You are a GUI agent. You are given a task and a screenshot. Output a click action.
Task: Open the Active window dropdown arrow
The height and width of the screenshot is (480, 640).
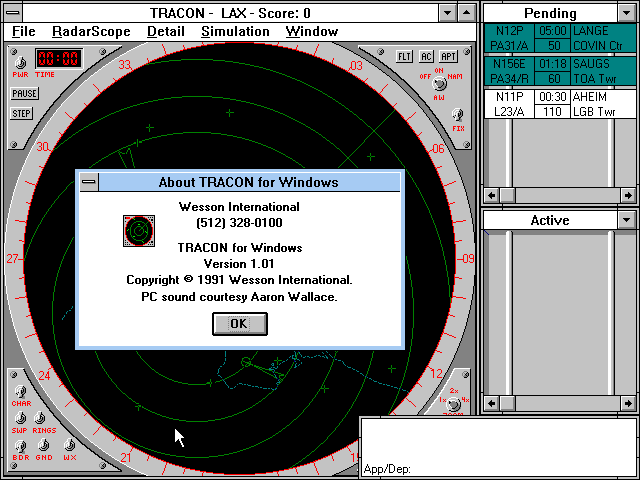627,220
